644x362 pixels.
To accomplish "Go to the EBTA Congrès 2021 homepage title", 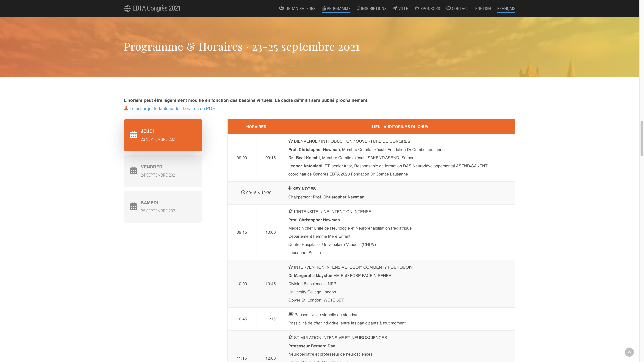I will (156, 8).
